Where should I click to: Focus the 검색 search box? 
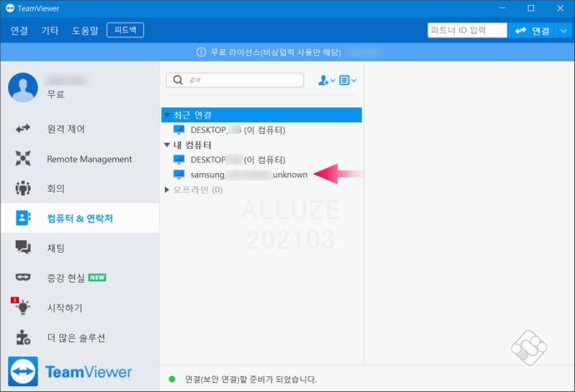(x=235, y=80)
